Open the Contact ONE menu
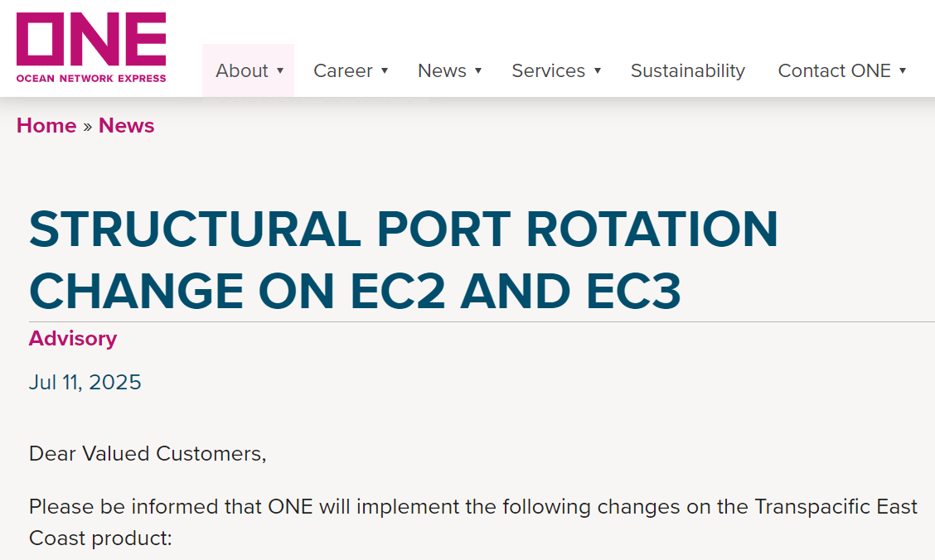Screen dimensions: 935x560 [834, 71]
